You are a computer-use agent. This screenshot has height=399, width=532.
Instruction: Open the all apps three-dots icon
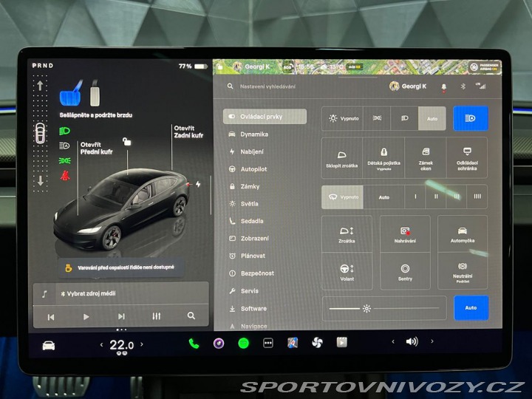pos(268,343)
